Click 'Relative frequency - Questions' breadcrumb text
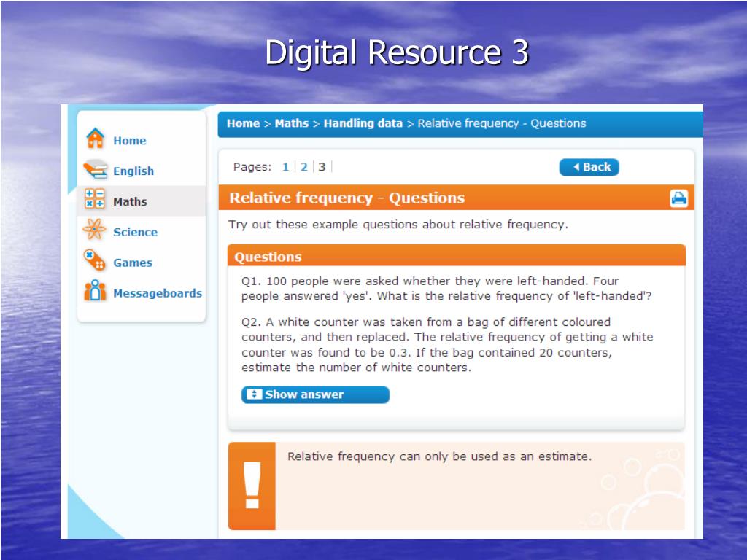Screen dimensions: 747x560 (x=502, y=123)
